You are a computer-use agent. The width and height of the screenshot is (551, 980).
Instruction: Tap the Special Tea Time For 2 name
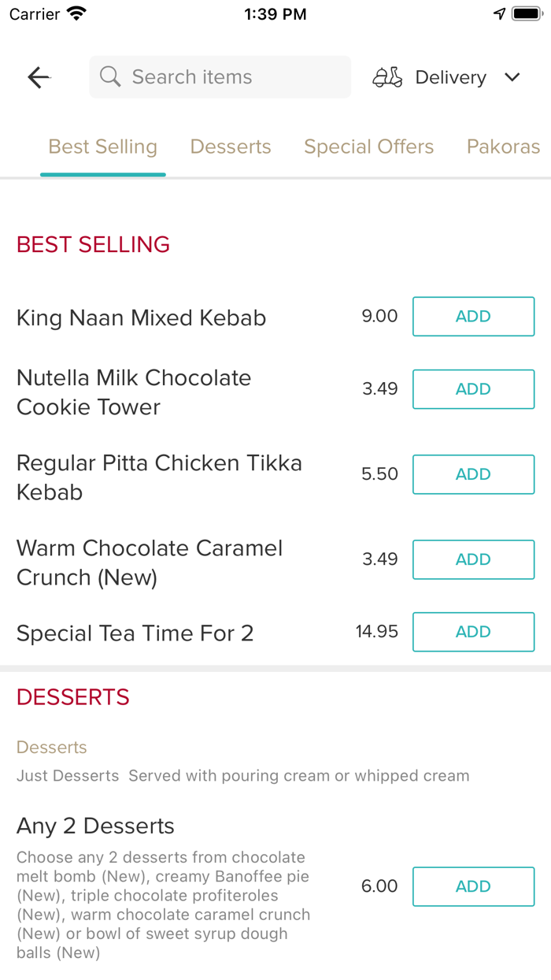click(x=135, y=633)
